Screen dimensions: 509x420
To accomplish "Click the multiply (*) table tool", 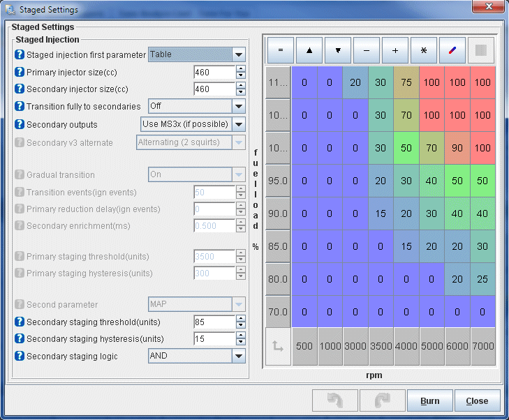I will pyautogui.click(x=424, y=50).
